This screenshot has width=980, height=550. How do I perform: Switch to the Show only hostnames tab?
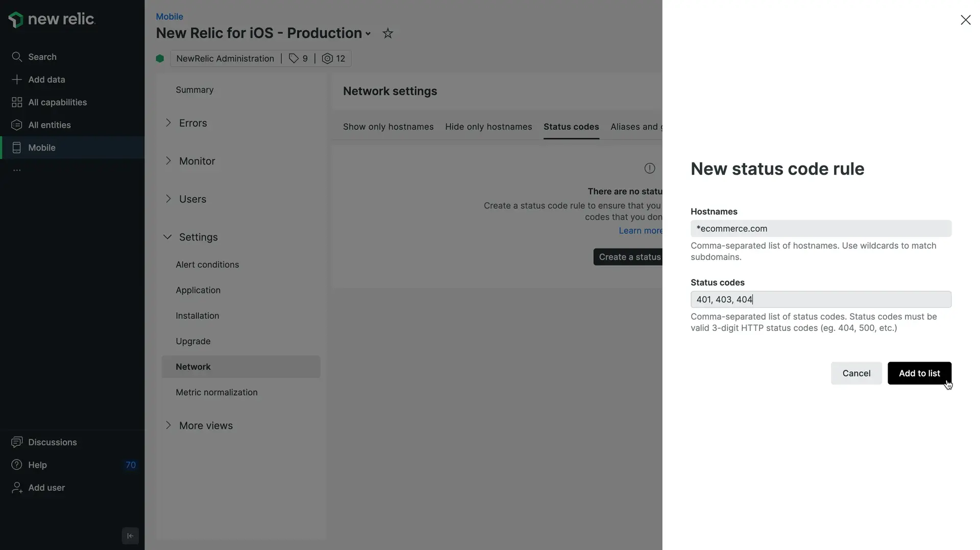[388, 127]
